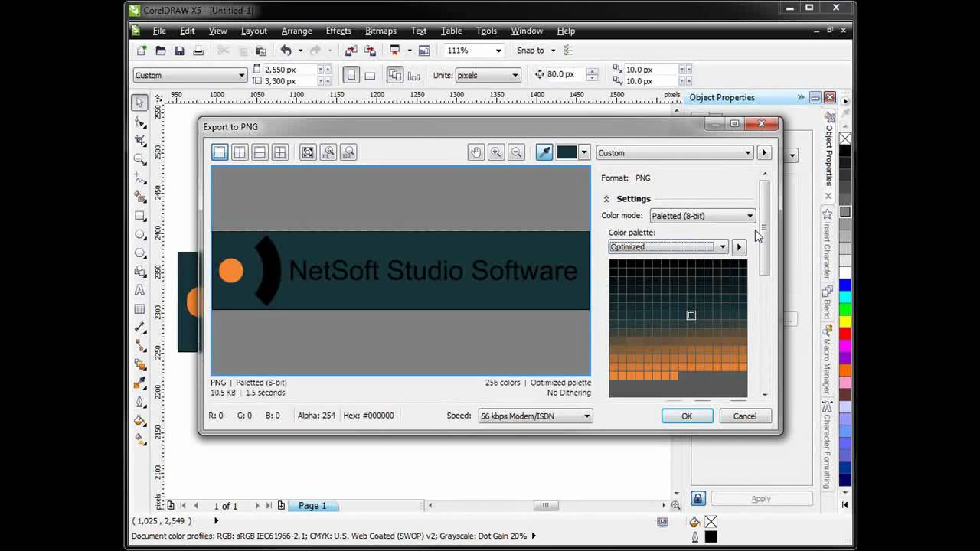Viewport: 980px width, 551px height.
Task: Select the Crop tool in the toolbox
Action: [140, 140]
